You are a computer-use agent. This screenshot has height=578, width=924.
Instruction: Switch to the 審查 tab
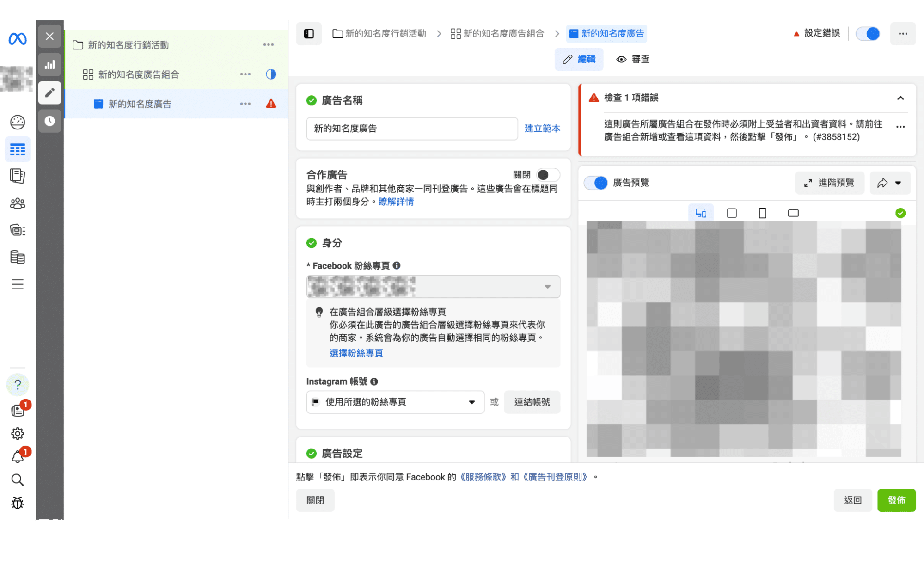pyautogui.click(x=633, y=59)
